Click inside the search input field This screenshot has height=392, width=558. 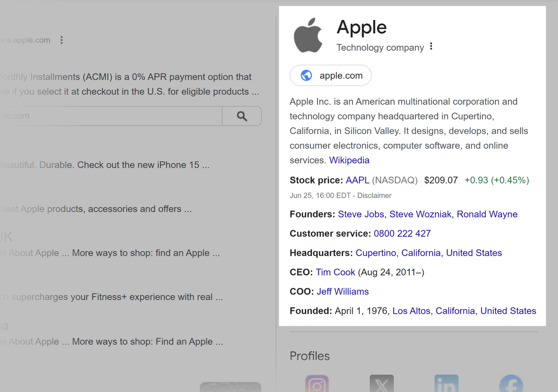point(105,116)
